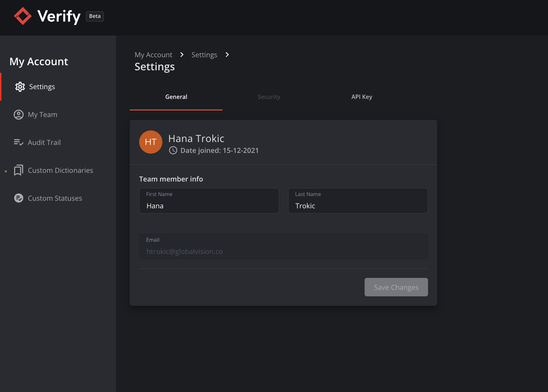This screenshot has height=392, width=548.
Task: Switch to the Security tab
Action: click(269, 97)
